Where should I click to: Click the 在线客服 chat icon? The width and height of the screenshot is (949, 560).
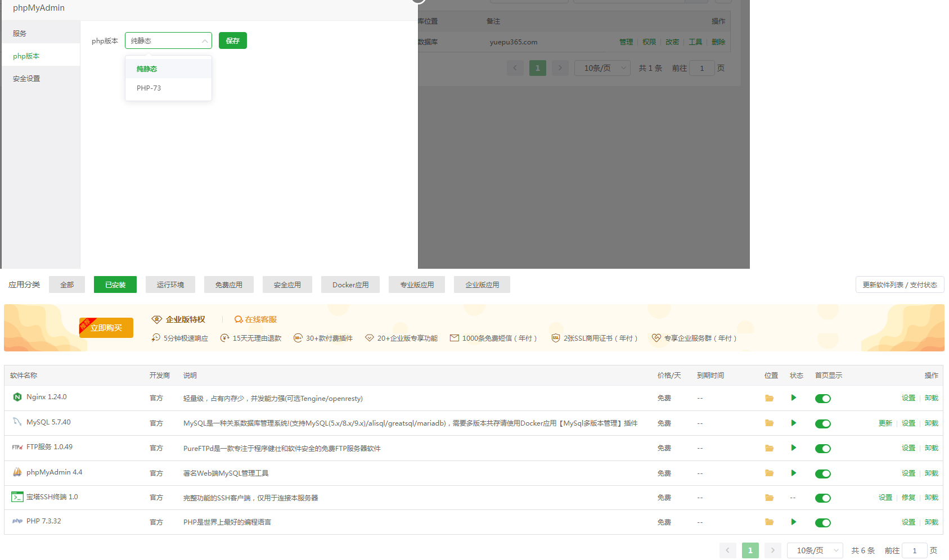click(x=239, y=319)
